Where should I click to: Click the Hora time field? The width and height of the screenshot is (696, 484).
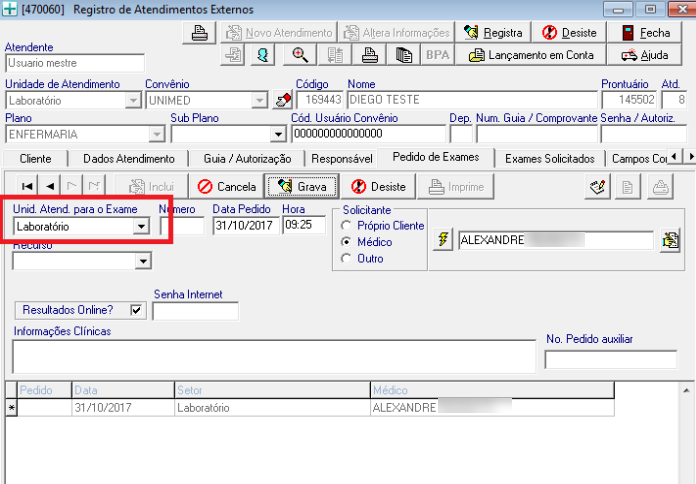point(304,225)
